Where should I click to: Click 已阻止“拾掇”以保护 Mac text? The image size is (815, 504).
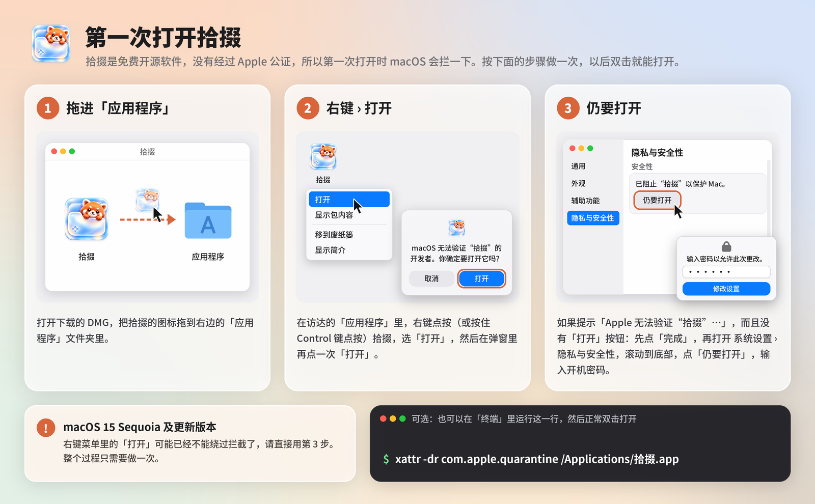coord(681,184)
